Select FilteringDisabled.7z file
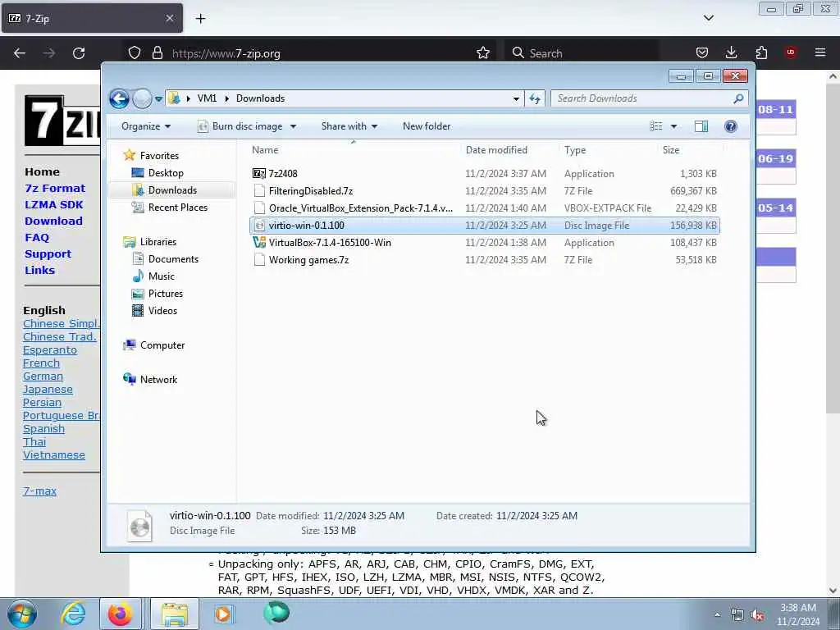The height and width of the screenshot is (630, 840). tap(484, 190)
